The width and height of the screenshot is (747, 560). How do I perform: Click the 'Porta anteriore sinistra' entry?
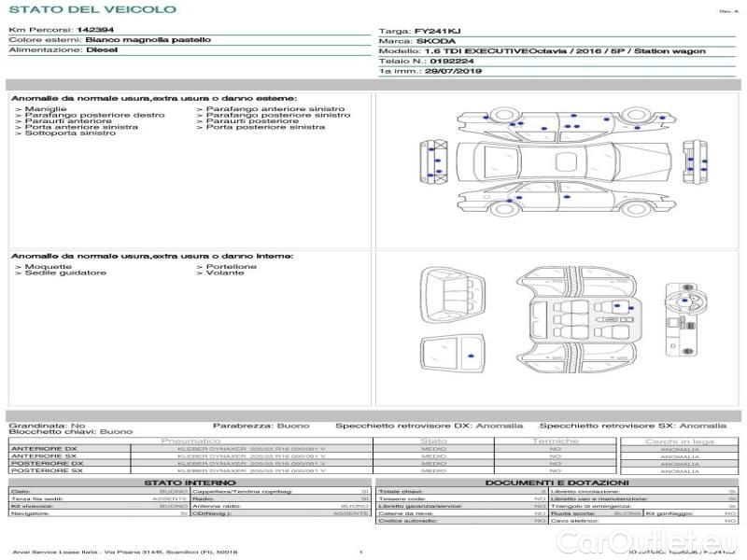(x=81, y=127)
